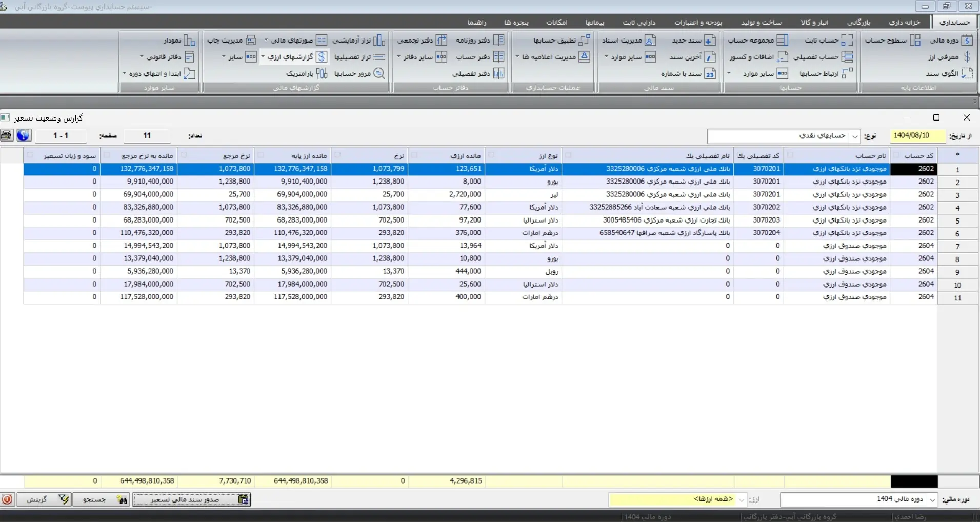Click the نمودار chart icon

(189, 41)
